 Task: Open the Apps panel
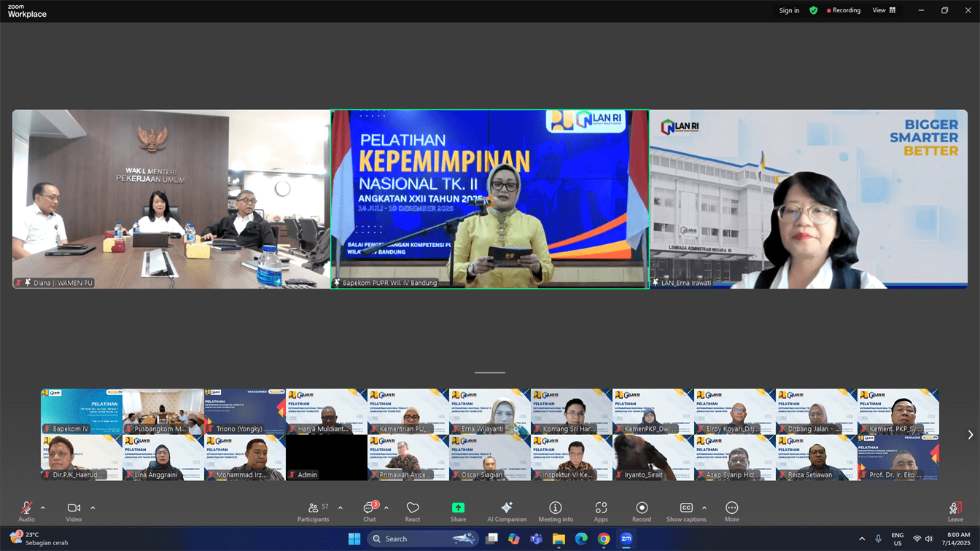click(x=601, y=512)
